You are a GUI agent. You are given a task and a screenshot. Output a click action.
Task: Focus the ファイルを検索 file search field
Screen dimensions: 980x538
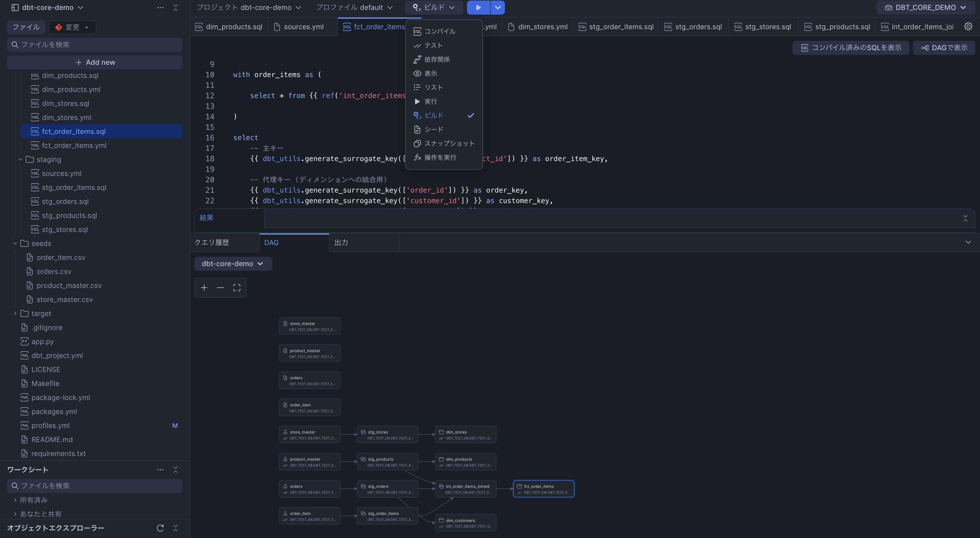pos(95,45)
